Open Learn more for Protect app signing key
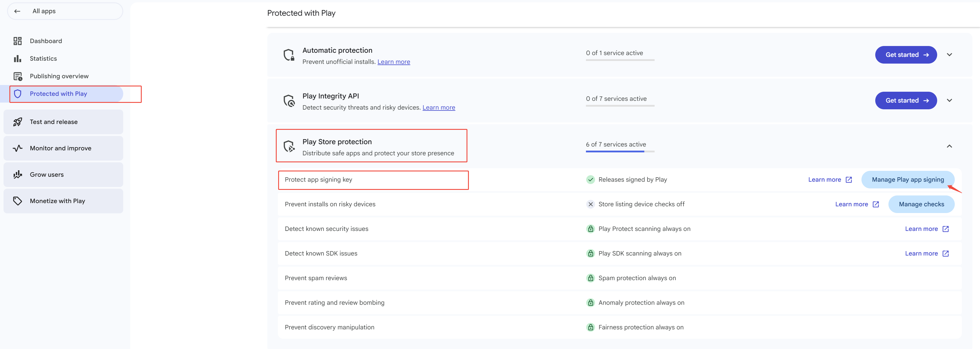The height and width of the screenshot is (349, 980). (830, 180)
